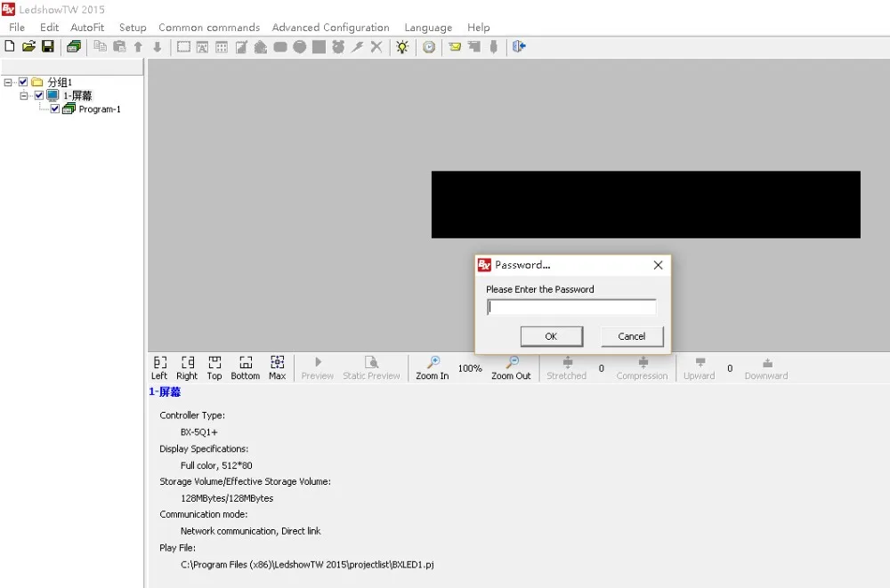Click into the password input field
This screenshot has width=890, height=588.
(x=571, y=307)
